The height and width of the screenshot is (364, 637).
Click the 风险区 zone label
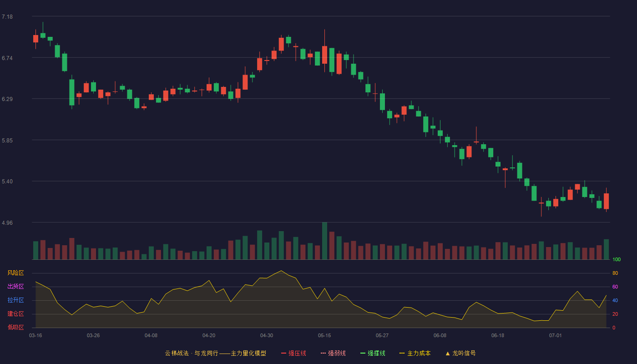15,273
